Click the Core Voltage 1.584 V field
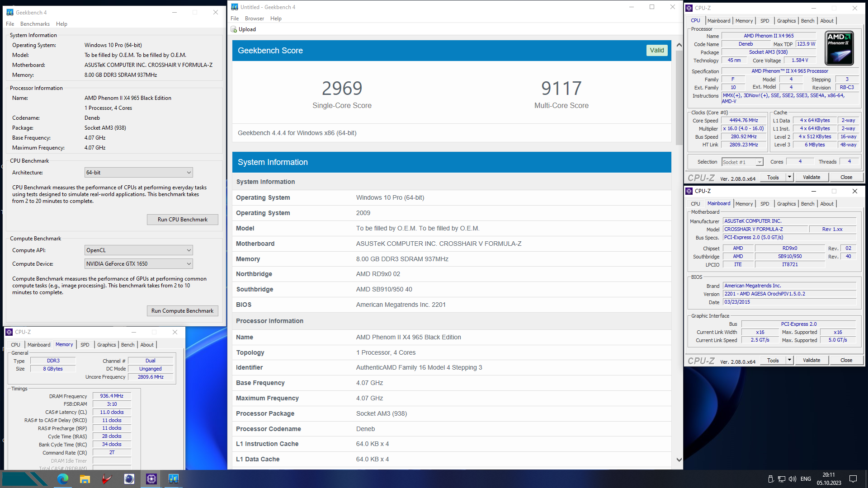Viewport: 868px width, 488px height. (x=800, y=61)
